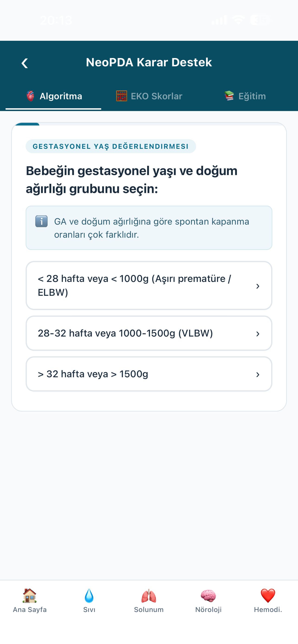Switch to EKO Skorlar tab
The width and height of the screenshot is (298, 644).
(x=149, y=96)
